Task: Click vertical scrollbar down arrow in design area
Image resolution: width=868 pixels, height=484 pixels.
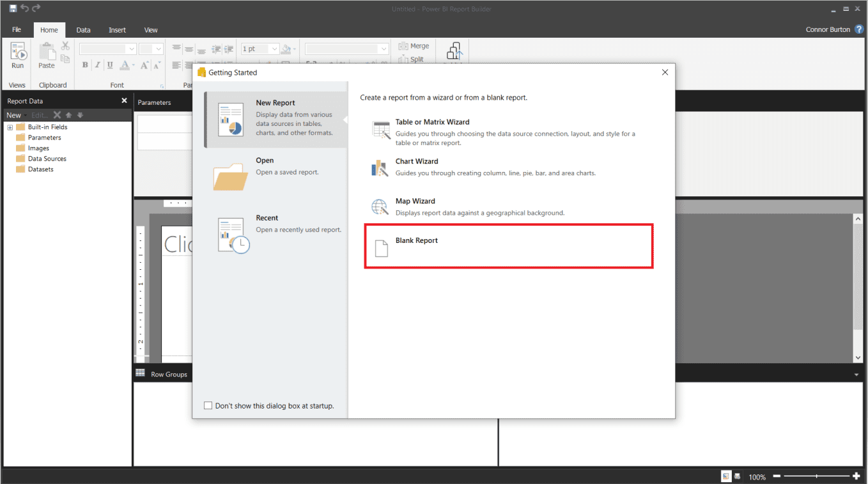Action: [x=858, y=357]
